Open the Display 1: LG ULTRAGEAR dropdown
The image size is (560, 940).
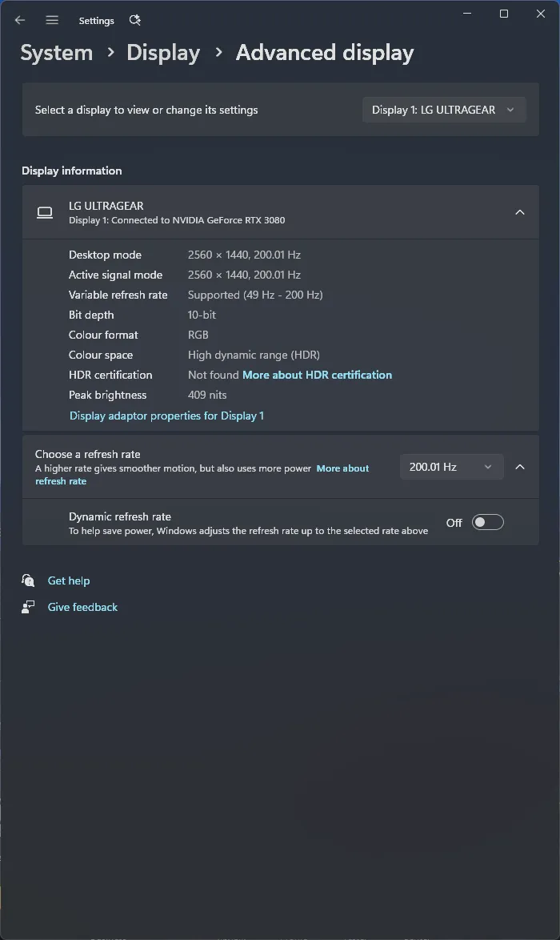click(444, 110)
